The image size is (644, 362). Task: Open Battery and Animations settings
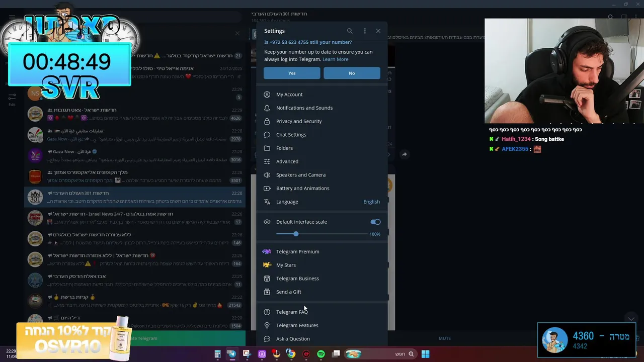(322, 188)
